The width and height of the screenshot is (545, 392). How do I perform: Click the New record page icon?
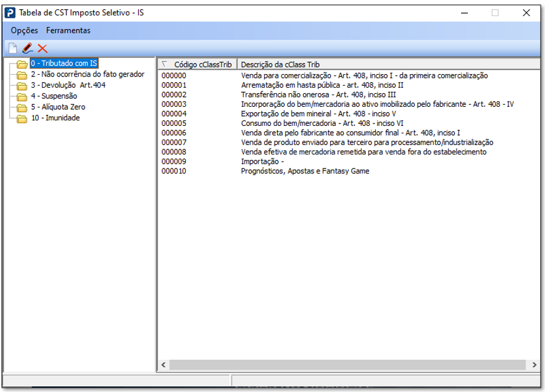(12, 48)
